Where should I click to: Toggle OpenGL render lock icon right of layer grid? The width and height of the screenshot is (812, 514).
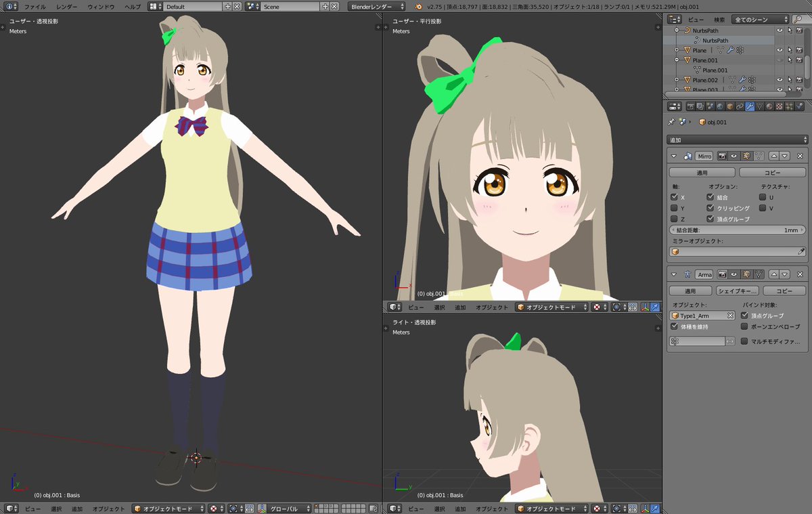pyautogui.click(x=372, y=509)
